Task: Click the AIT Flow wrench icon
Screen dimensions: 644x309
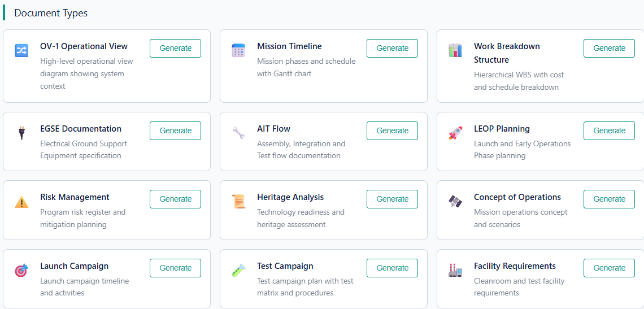Action: (x=238, y=133)
